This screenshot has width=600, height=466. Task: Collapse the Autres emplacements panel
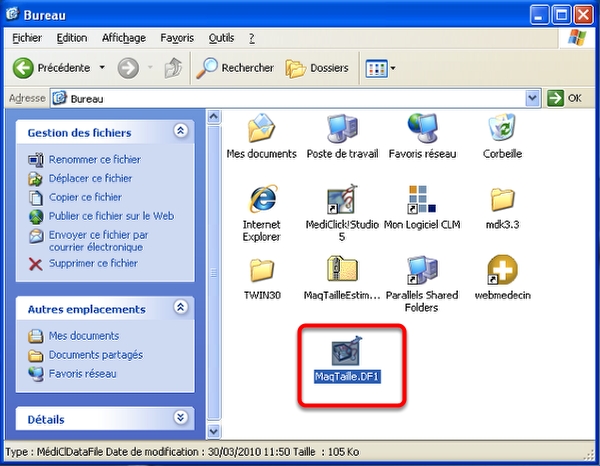pos(180,307)
